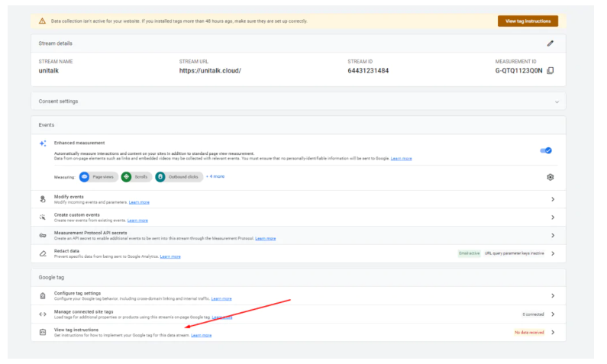The height and width of the screenshot is (364, 607).
Task: Click the pencil icon to edit stream details
Action: point(550,43)
